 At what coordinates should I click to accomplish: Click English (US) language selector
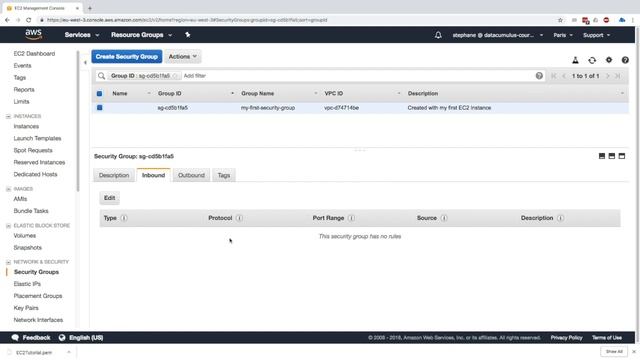point(86,338)
